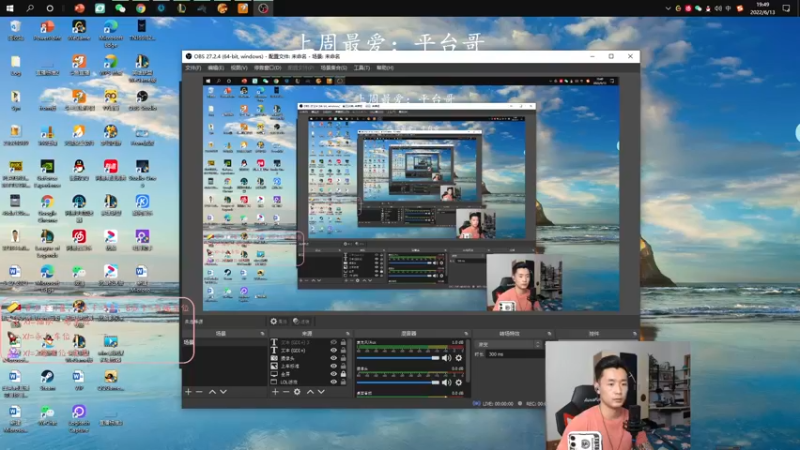800x450 pixels.
Task: Undock the 来源 Sources panel via its header icon
Action: point(348,334)
